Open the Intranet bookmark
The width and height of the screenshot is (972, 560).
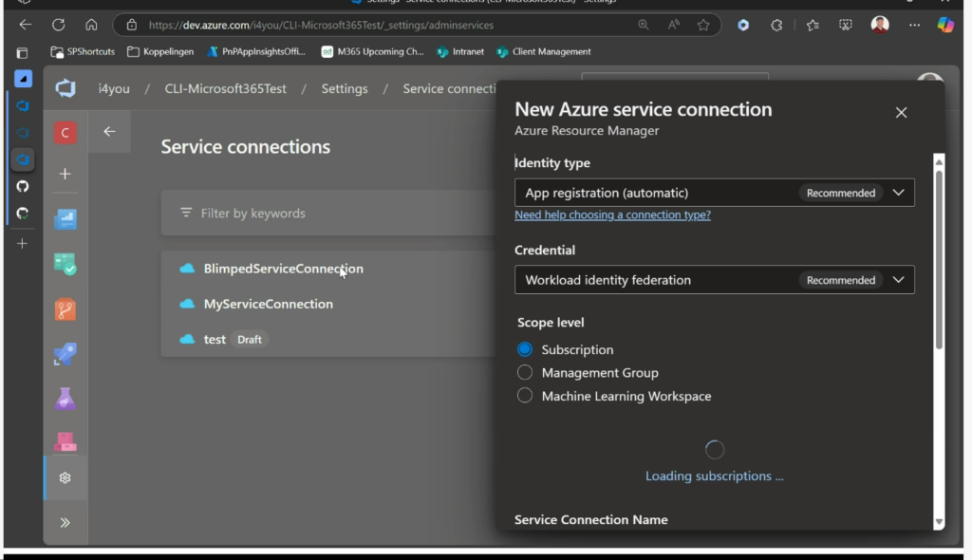point(460,51)
